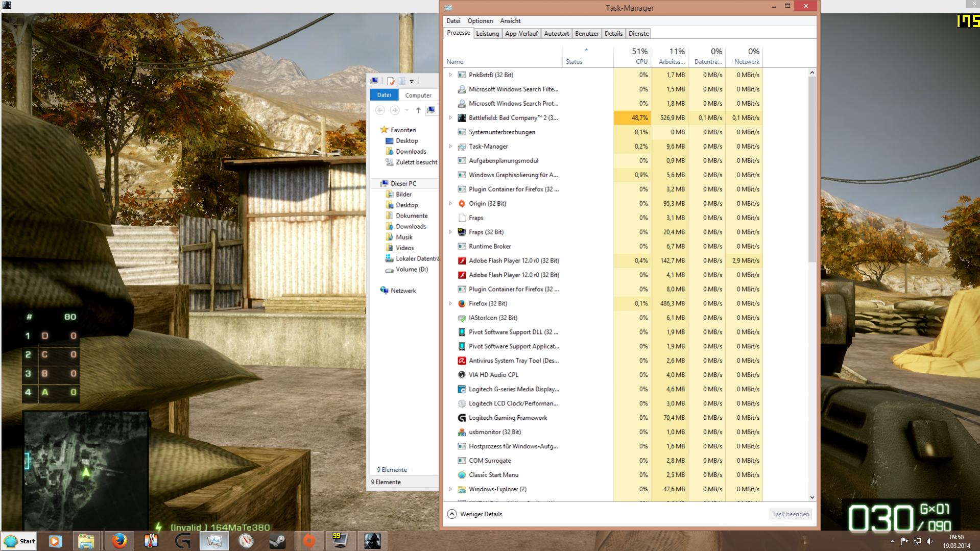Click the Logitech LCD Clock process icon
This screenshot has height=551, width=980.
tap(462, 404)
